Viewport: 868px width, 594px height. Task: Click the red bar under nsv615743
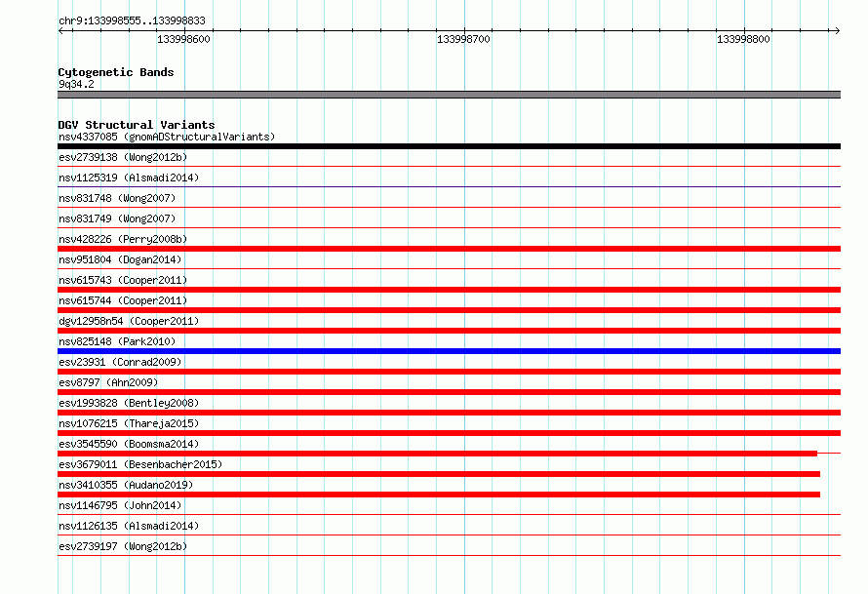[449, 290]
